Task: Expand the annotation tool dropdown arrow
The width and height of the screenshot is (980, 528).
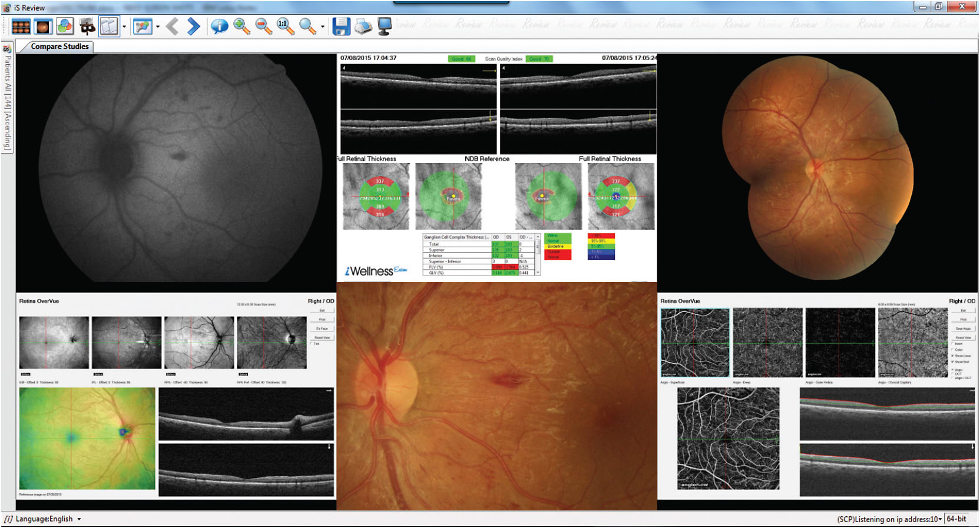Action: 158,27
